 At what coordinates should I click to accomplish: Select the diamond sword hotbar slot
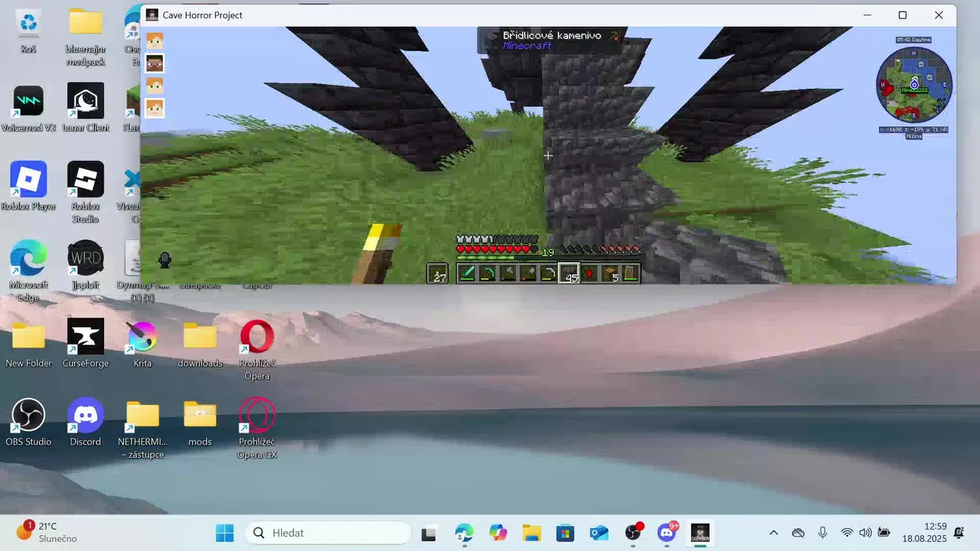click(467, 273)
